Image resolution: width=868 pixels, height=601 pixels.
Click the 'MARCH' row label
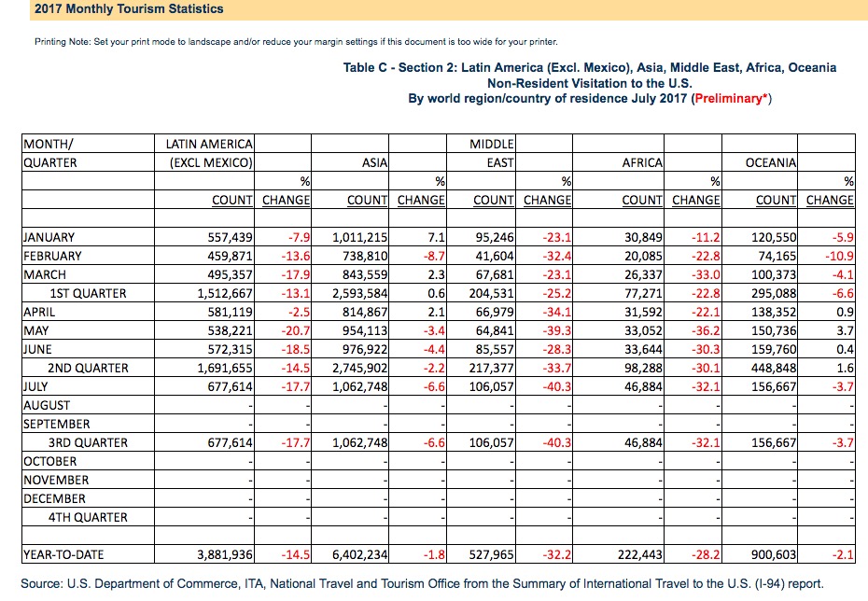click(x=44, y=275)
